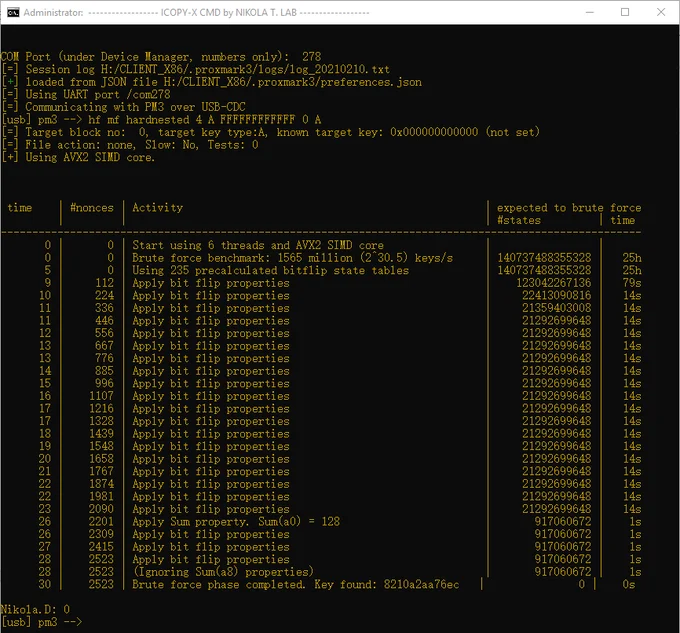The image size is (680, 633).
Task: Click the 'Communicating with PM3 over USB-CDC' line
Action: (x=138, y=107)
